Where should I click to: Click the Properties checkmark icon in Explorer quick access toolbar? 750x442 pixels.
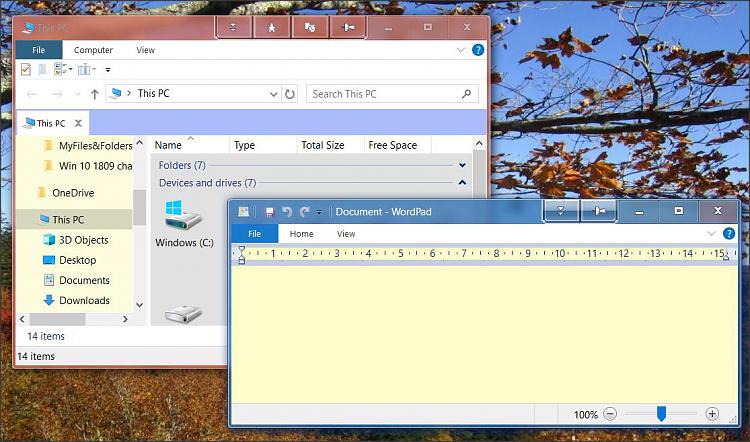point(26,69)
